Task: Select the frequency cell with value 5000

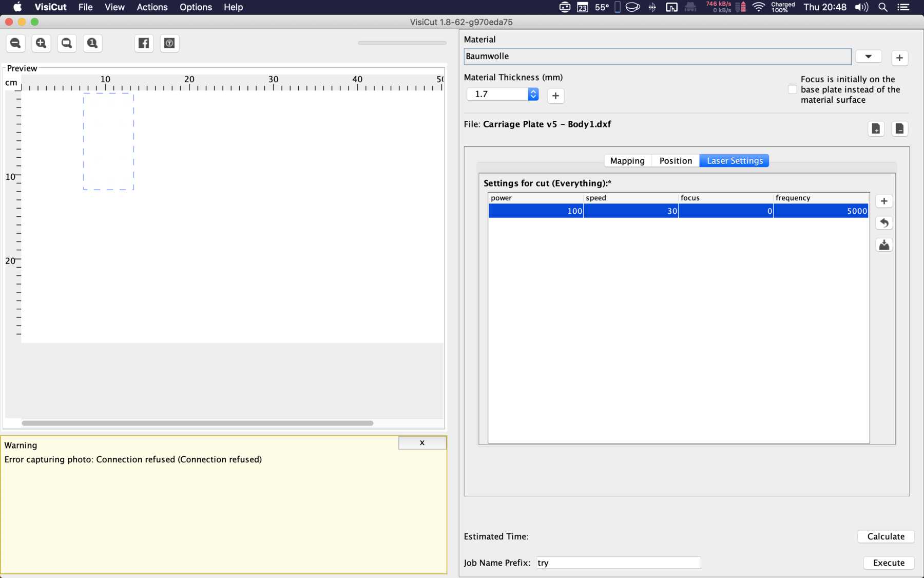Action: pos(821,211)
